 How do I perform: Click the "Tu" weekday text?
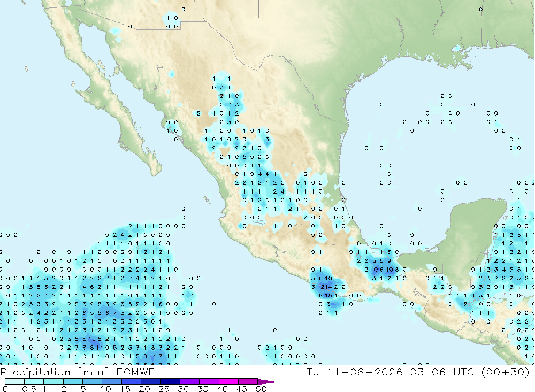(312, 372)
